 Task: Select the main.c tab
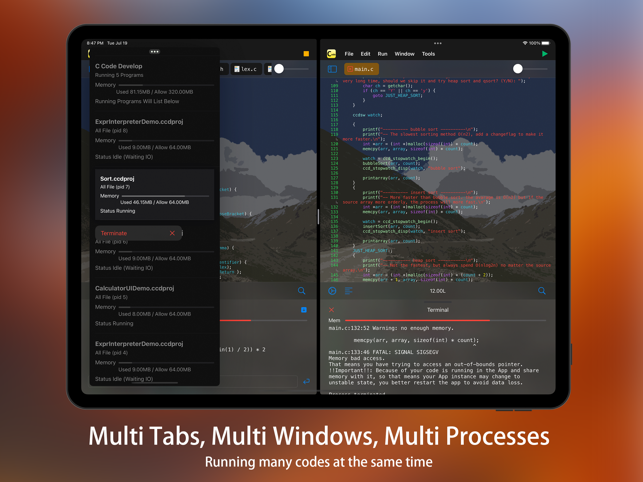361,69
